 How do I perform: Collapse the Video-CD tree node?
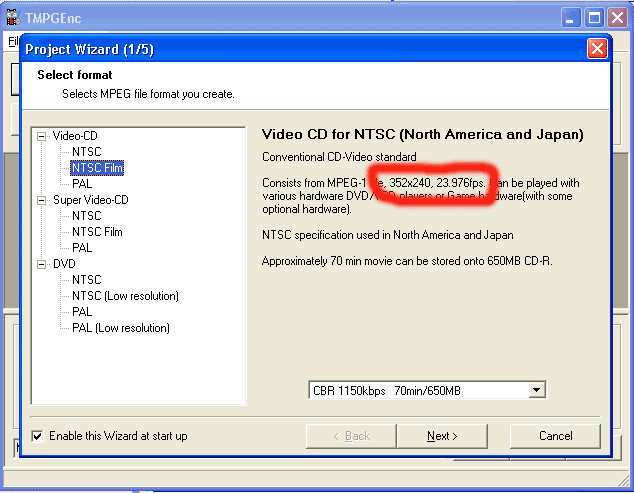point(42,136)
